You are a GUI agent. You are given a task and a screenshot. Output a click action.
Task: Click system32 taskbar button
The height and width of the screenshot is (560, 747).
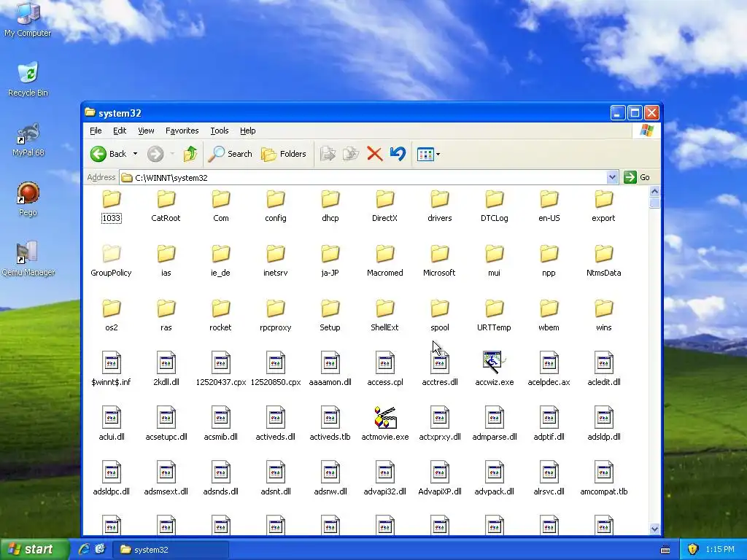(170, 550)
